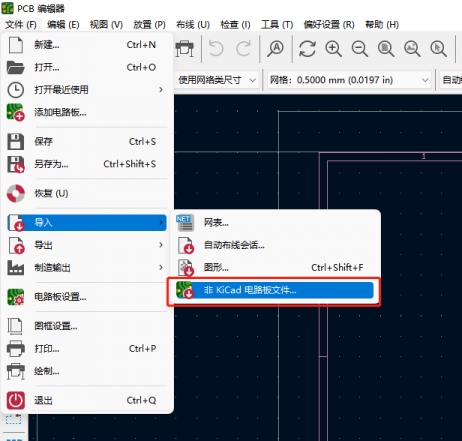462x441 pixels.
Task: Click 保存 in the file menu
Action: [87, 142]
